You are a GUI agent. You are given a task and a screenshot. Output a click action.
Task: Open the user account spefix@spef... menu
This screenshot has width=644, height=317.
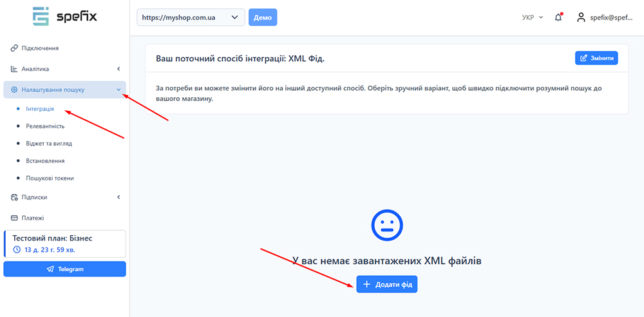(x=605, y=17)
